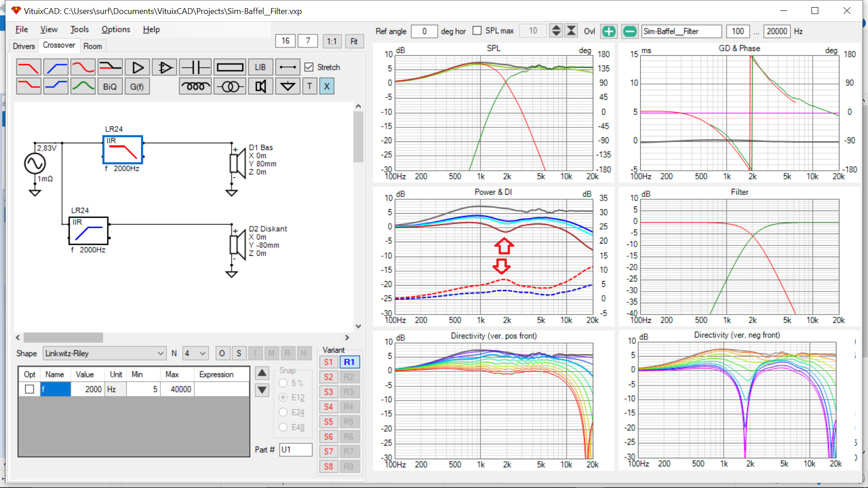
Task: Add the black-red attenuation filter block
Action: (x=110, y=67)
